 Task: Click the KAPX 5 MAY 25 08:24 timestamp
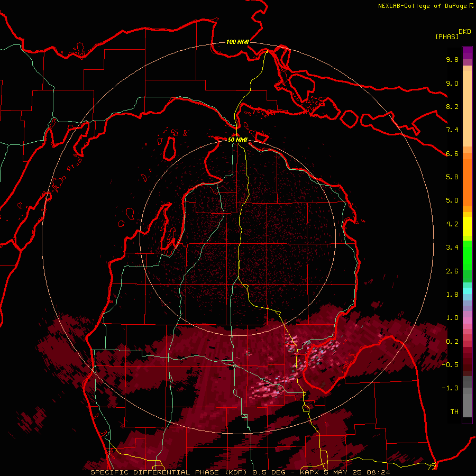(x=345, y=472)
